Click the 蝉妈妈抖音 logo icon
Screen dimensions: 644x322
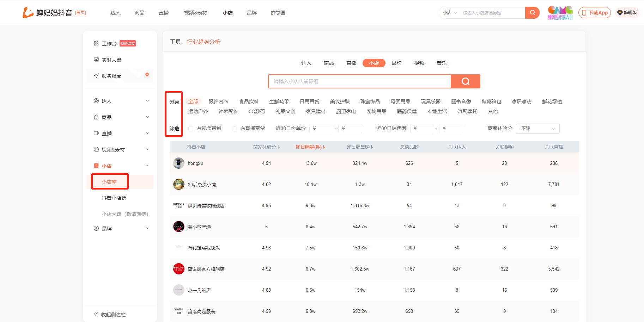pos(28,13)
